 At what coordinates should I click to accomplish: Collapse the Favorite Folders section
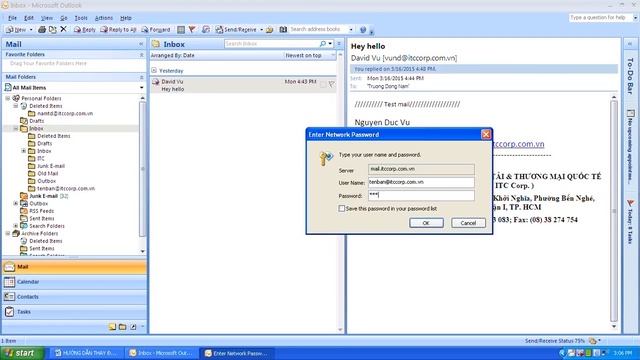142,55
